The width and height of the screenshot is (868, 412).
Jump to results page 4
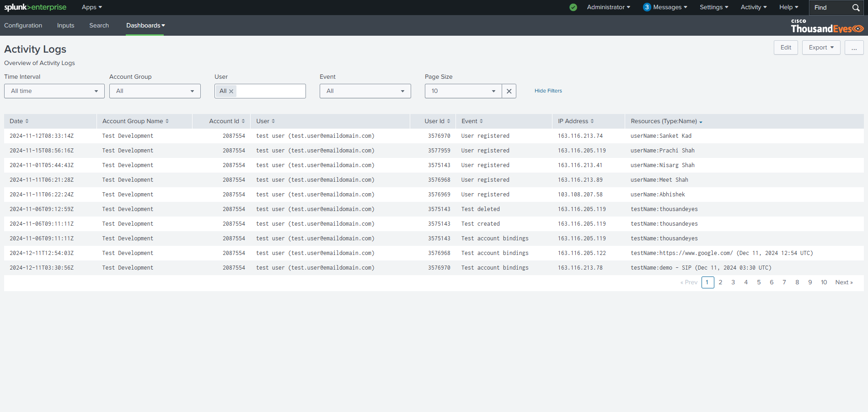point(746,282)
